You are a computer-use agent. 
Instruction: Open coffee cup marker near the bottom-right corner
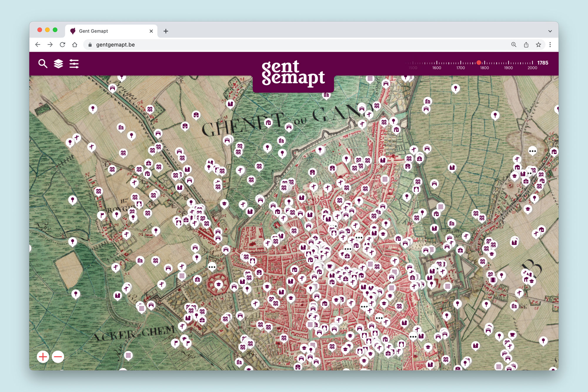512,335
